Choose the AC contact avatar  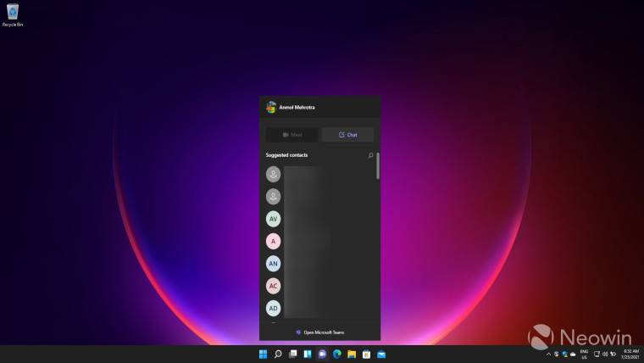coord(273,286)
